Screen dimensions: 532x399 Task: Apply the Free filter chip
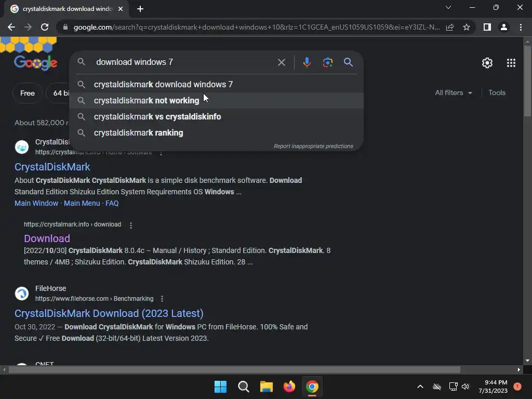[28, 93]
